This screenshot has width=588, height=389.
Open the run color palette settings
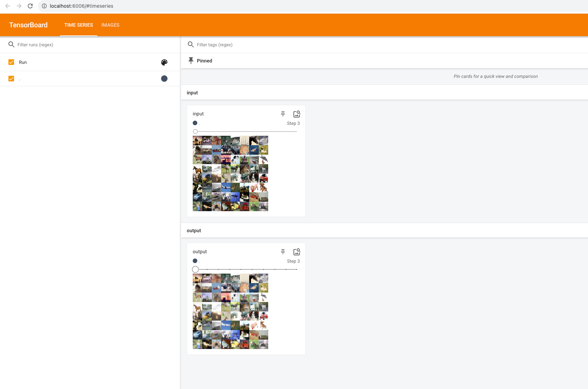164,62
